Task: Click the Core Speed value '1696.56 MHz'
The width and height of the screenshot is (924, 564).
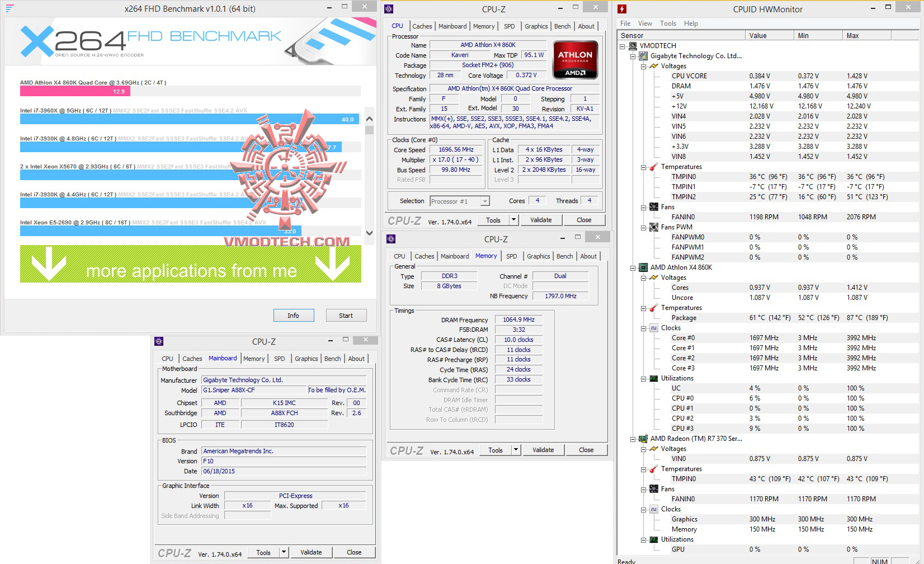Action: coord(456,150)
